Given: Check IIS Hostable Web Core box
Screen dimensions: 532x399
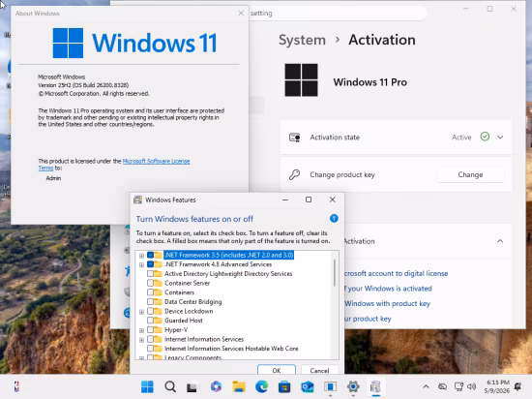Looking at the screenshot, I should 150,349.
